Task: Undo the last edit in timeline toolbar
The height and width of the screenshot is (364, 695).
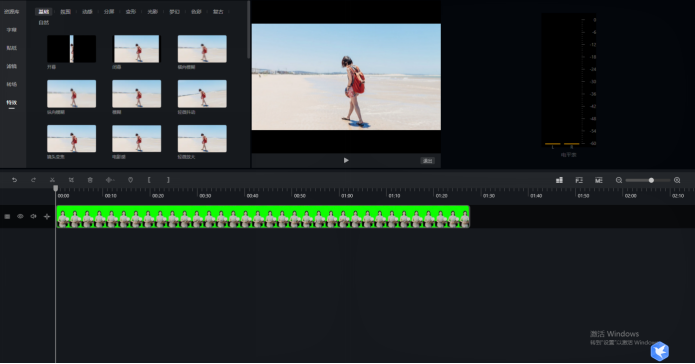Action: coord(14,180)
